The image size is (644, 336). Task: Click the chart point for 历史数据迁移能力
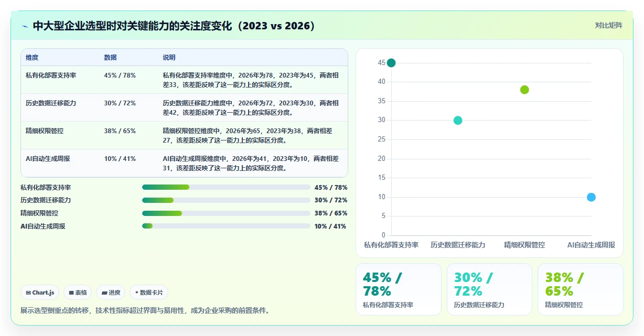pyautogui.click(x=458, y=121)
